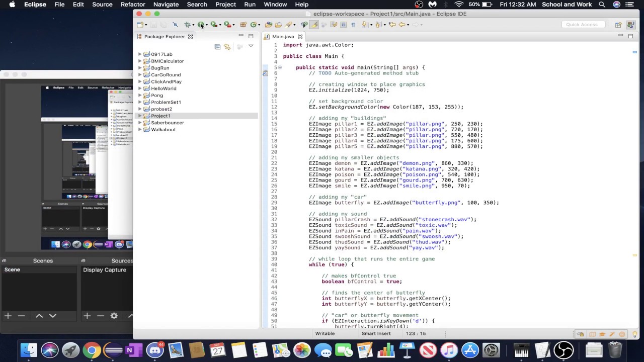
Task: Click the Open Perspective icon
Action: pos(618,25)
